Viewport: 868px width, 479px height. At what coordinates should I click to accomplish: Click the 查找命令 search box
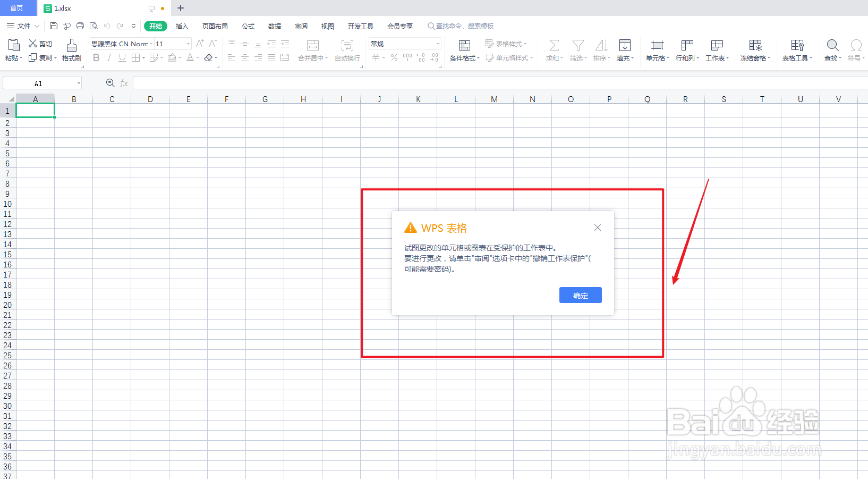461,26
